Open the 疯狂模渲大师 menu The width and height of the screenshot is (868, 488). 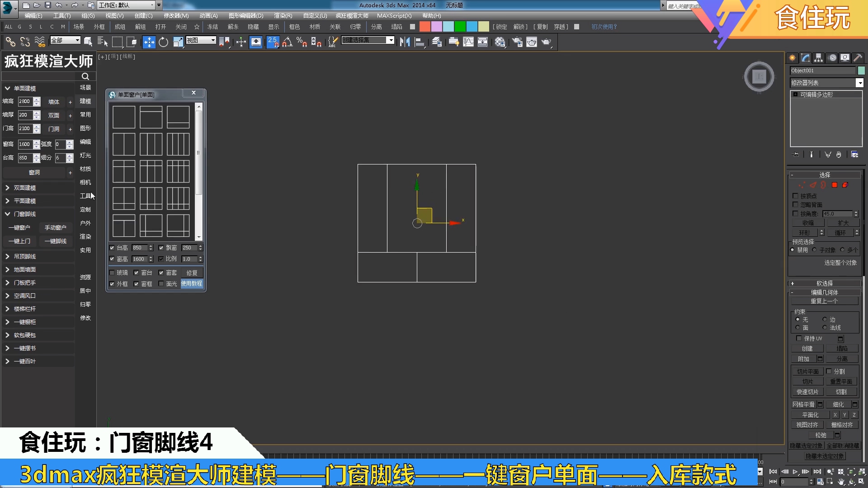pos(352,16)
